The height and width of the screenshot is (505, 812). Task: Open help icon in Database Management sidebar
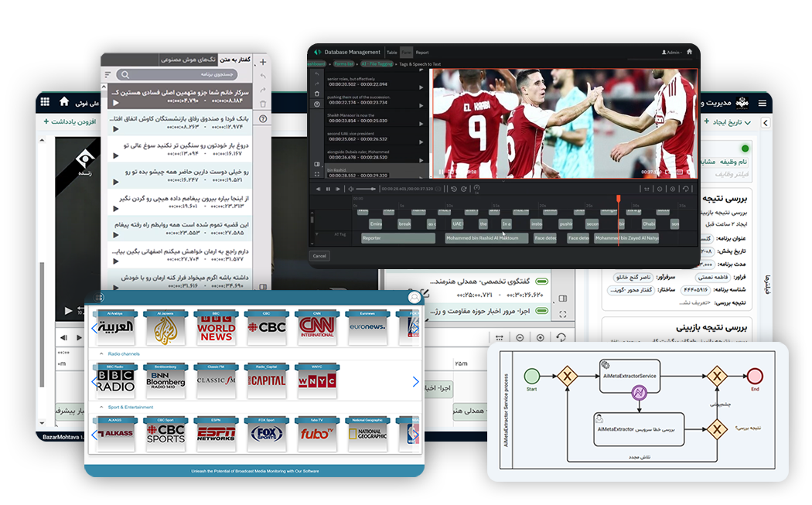(x=317, y=104)
